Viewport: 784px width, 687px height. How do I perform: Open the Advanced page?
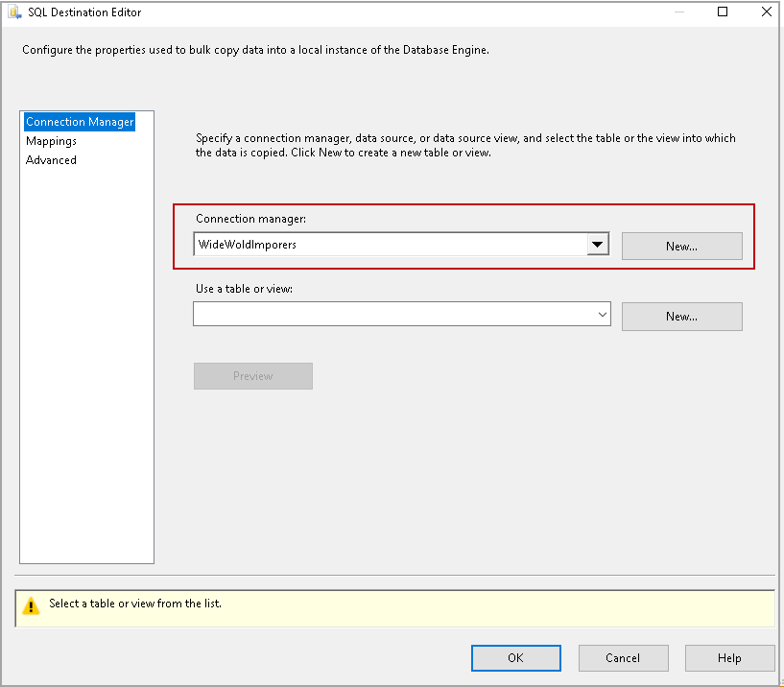coord(51,160)
